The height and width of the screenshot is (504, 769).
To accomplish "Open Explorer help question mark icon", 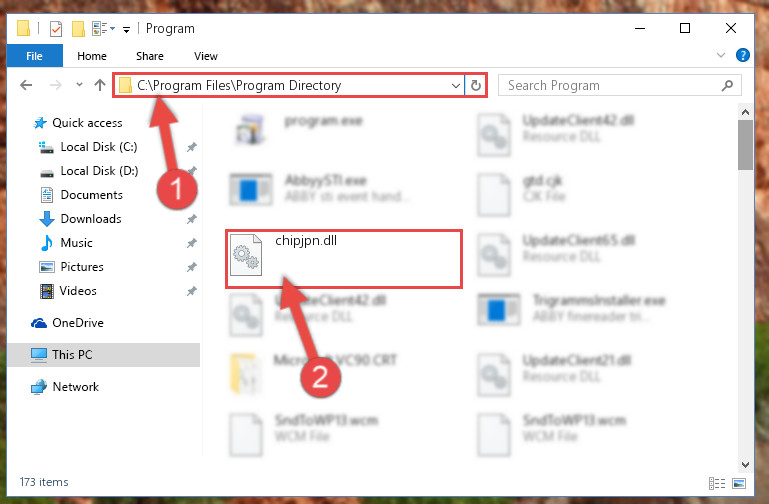I will click(x=743, y=55).
